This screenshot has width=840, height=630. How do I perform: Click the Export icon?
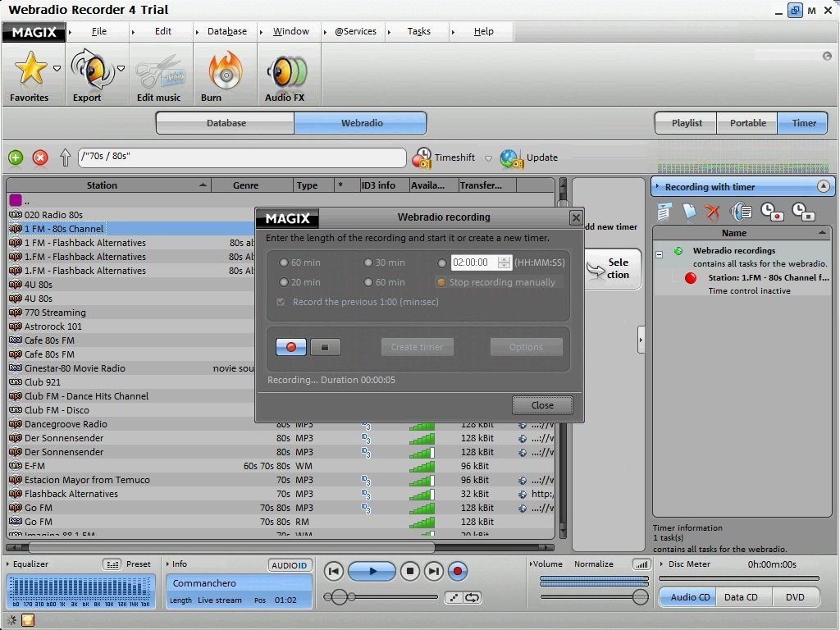click(90, 74)
